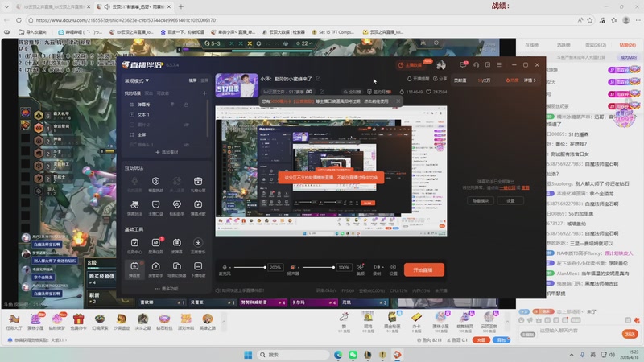Image resolution: width=644 pixels, height=362 pixels.
Task: Dismiss the notification banner with its X
Action: point(398,101)
